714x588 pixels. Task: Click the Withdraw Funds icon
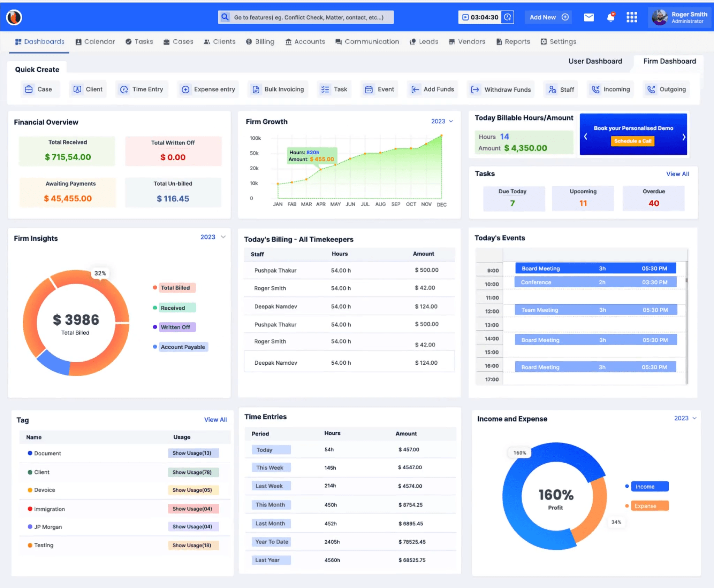coord(476,90)
